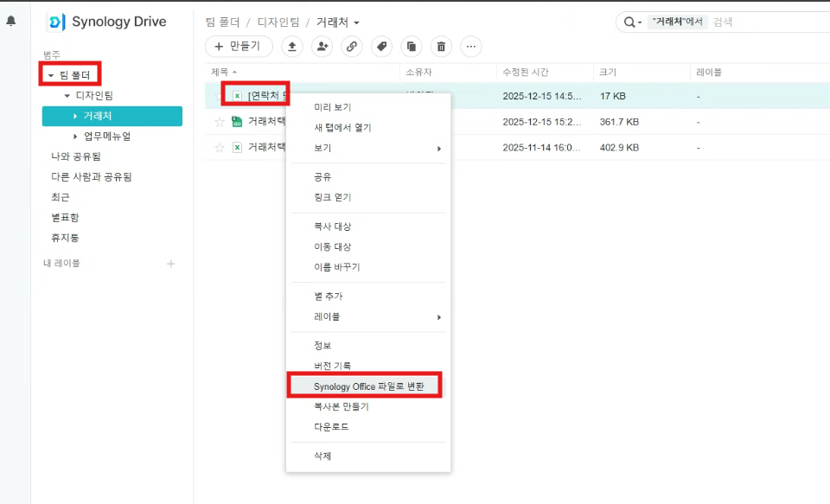Star the 361.7 KB file

coord(220,122)
